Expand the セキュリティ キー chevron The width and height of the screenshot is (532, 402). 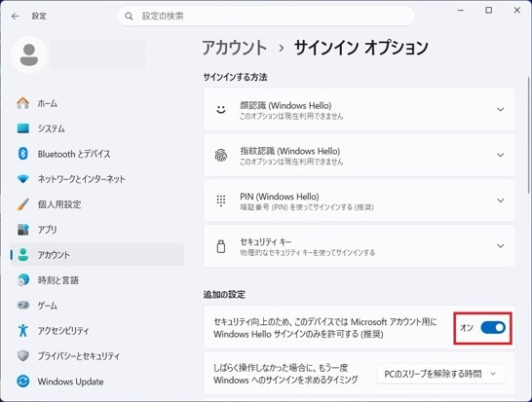click(500, 245)
